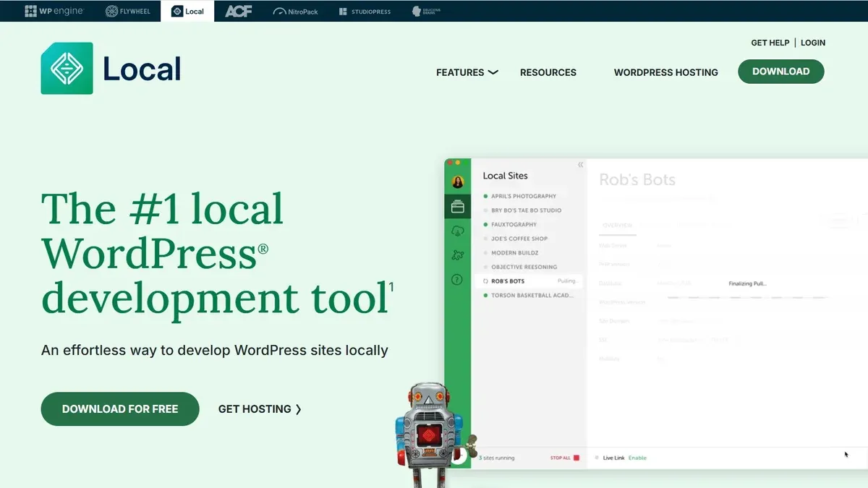Select the Local tab in brand bar
The width and height of the screenshot is (868, 488).
[x=187, y=11]
